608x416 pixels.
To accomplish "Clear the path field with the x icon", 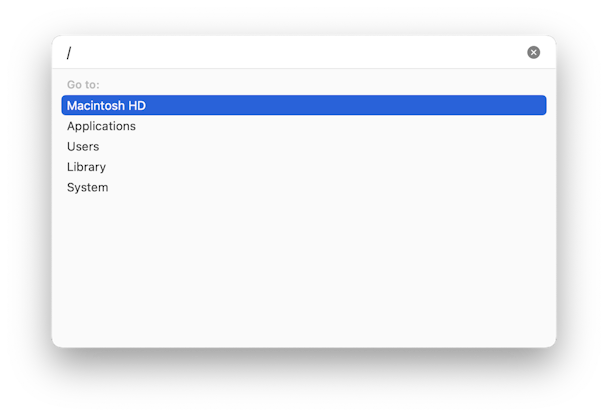I will click(533, 52).
